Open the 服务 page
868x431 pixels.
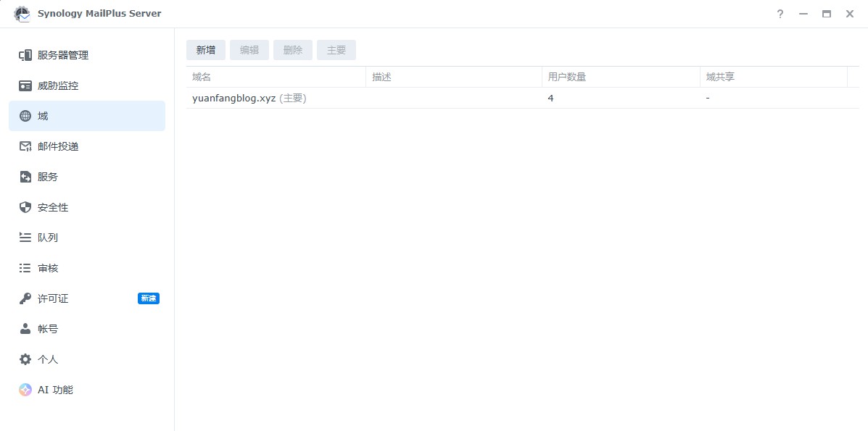87,177
